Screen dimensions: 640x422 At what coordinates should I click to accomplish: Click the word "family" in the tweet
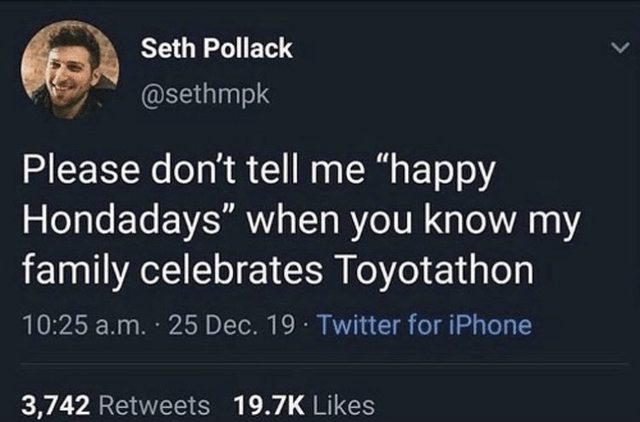[x=72, y=272]
